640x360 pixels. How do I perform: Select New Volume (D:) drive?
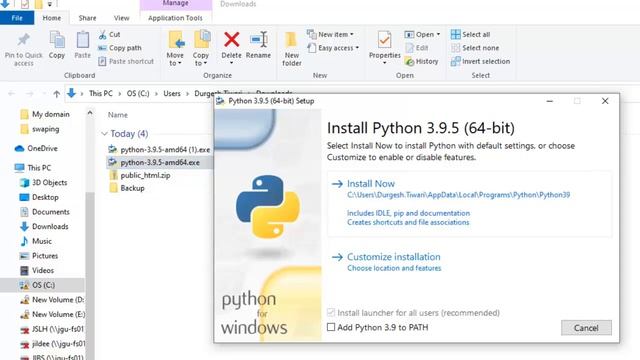click(52, 300)
